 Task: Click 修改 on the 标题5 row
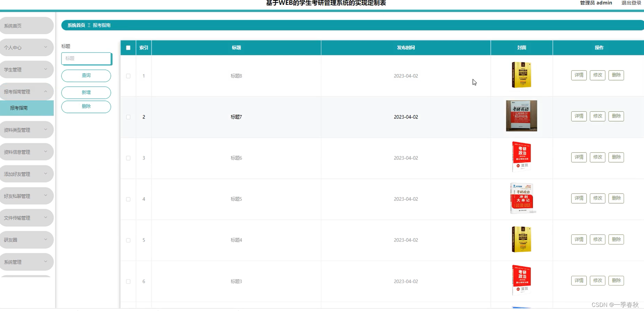click(597, 198)
